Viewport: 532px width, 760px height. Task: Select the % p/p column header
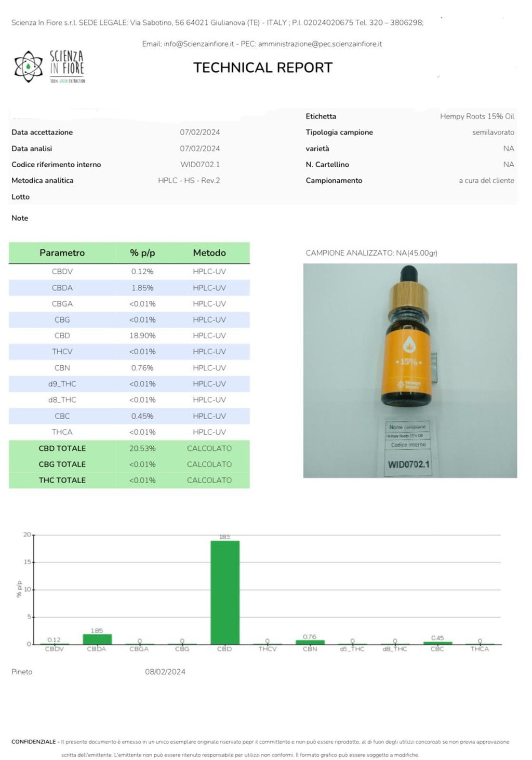click(142, 253)
